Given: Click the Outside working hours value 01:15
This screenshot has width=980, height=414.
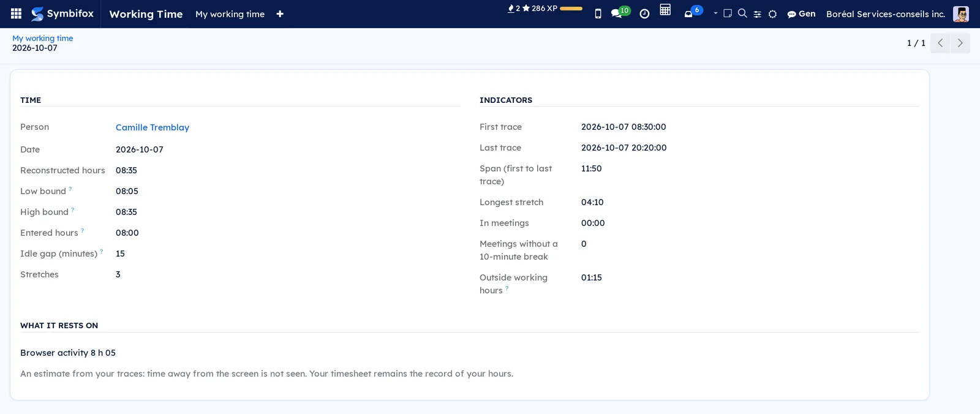Looking at the screenshot, I should (x=592, y=277).
